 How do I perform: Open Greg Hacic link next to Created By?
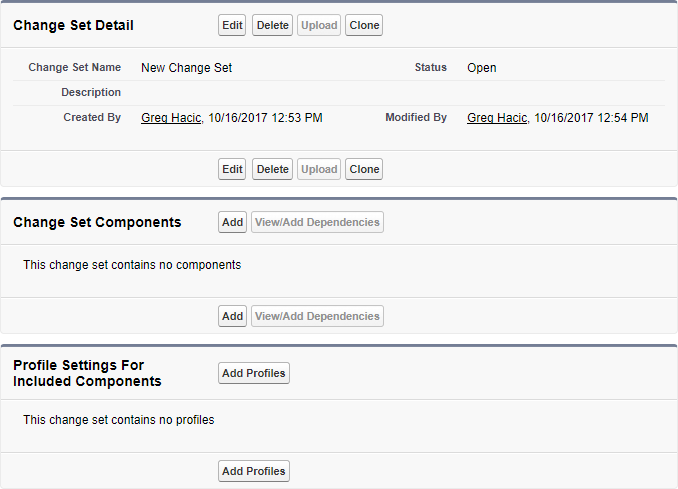point(171,118)
